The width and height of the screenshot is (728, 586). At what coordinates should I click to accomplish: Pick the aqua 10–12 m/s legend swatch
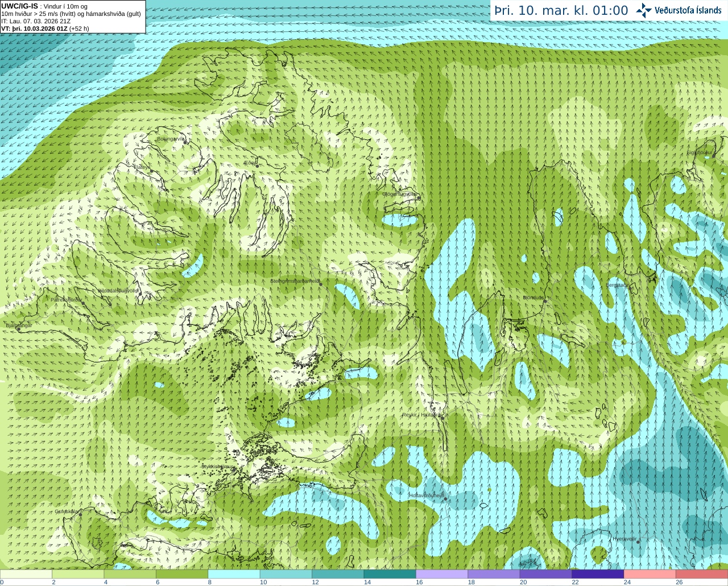pyautogui.click(x=286, y=574)
